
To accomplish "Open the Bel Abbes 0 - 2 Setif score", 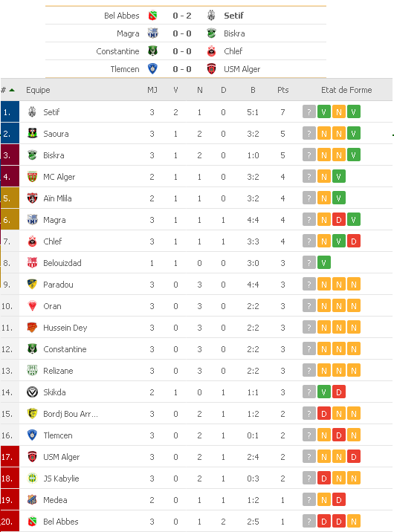I will point(182,16).
